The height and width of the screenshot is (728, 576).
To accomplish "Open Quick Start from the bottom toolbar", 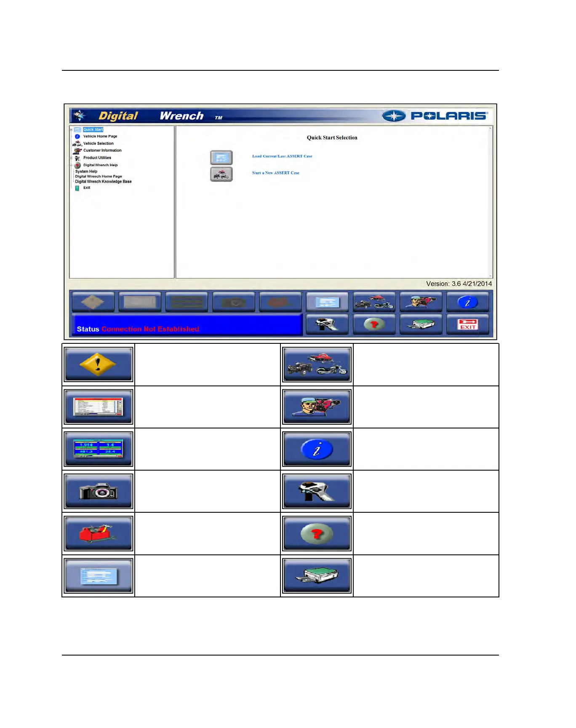I will pos(327,302).
